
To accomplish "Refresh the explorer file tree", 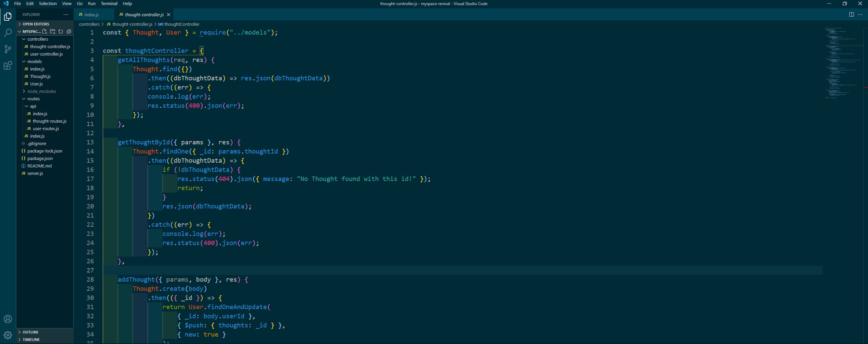I will [61, 32].
